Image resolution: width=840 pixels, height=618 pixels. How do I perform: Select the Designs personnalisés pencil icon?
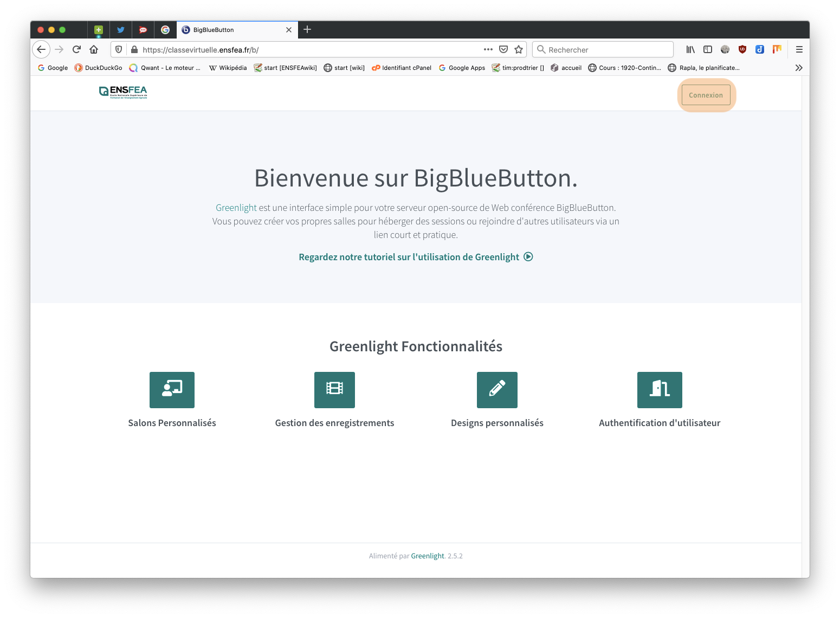(x=497, y=390)
